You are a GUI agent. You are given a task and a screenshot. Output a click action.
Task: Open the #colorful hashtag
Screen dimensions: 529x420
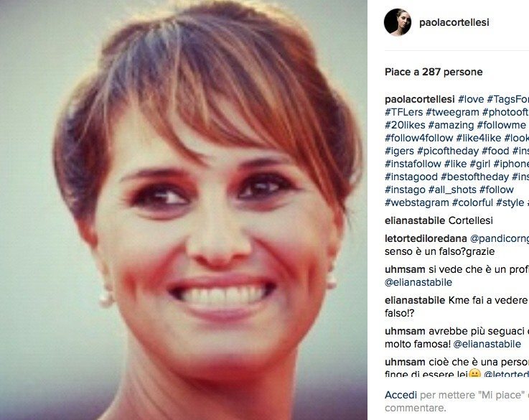tap(472, 202)
